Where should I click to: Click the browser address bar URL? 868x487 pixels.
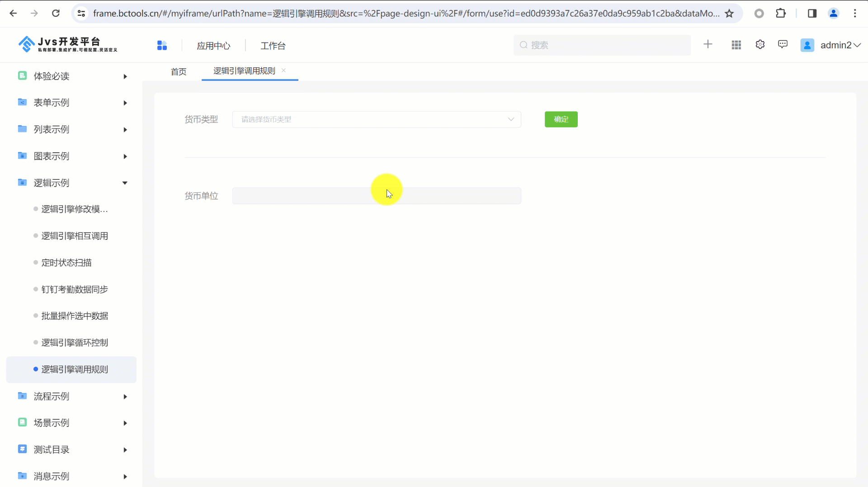click(406, 14)
